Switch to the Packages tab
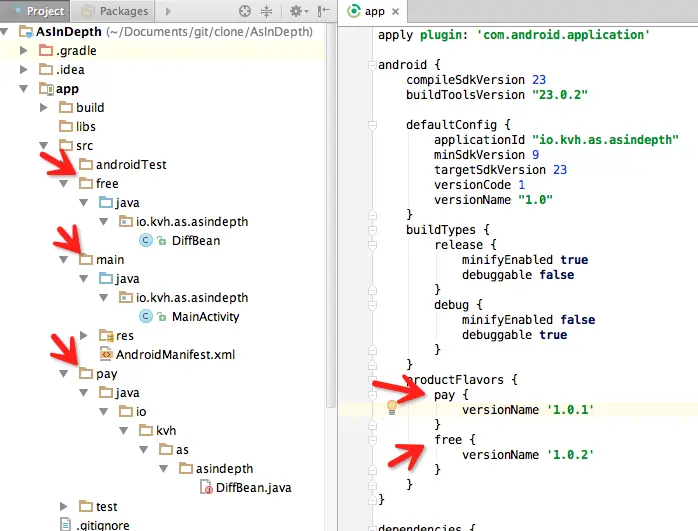This screenshot has height=531, width=698. 113,11
